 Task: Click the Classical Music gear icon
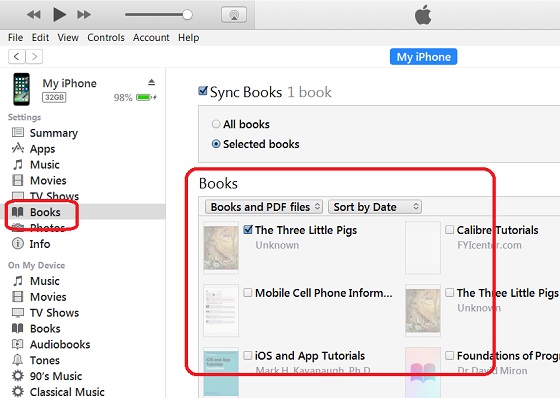[x=18, y=391]
